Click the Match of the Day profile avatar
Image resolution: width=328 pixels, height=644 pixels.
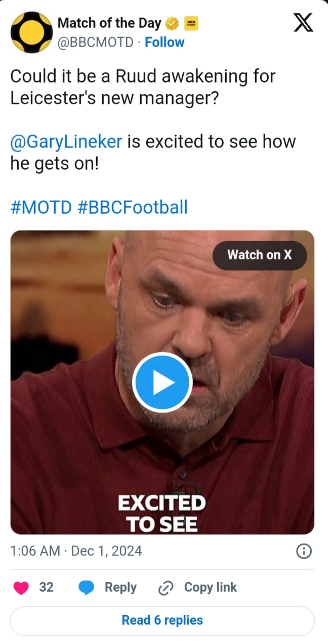(x=31, y=32)
